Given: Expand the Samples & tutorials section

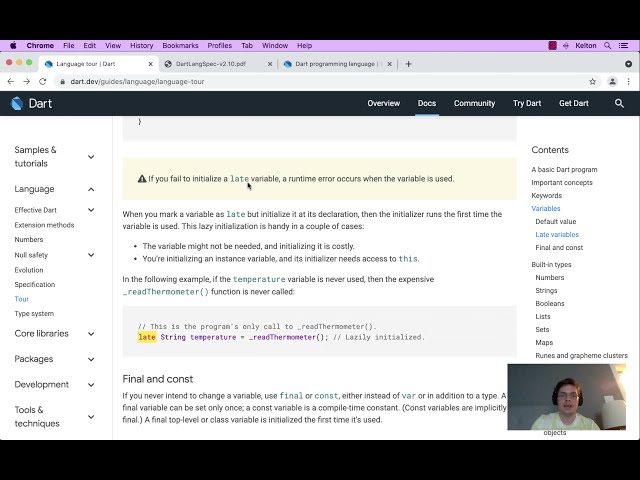Looking at the screenshot, I should tap(91, 157).
